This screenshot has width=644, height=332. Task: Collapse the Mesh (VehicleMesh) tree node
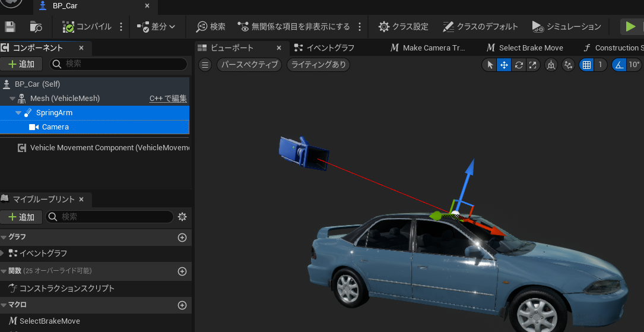click(x=12, y=99)
